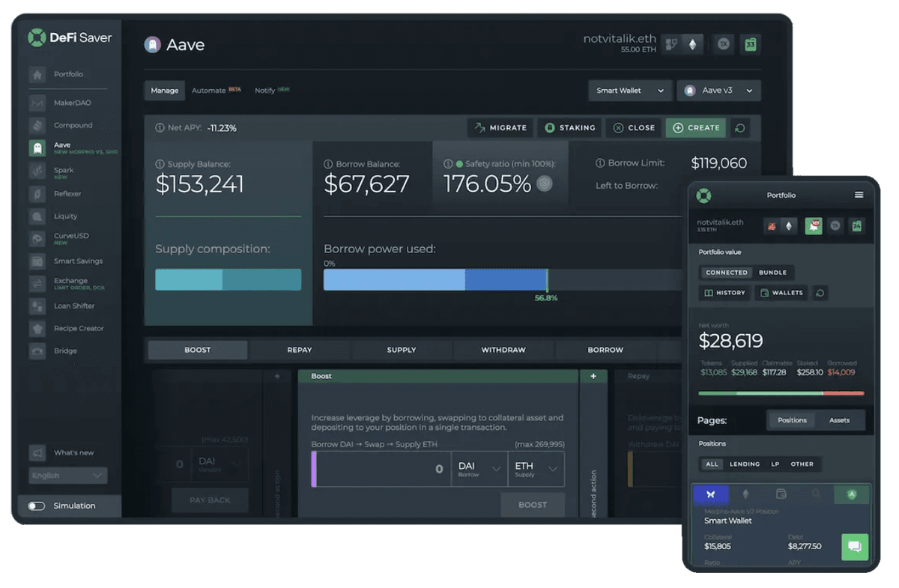
Task: Switch to the Automate tab
Action: point(216,91)
